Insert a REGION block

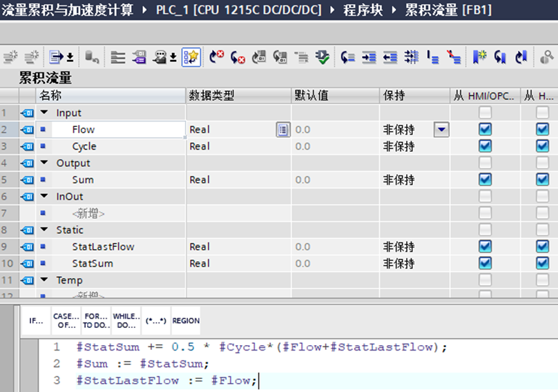point(186,320)
